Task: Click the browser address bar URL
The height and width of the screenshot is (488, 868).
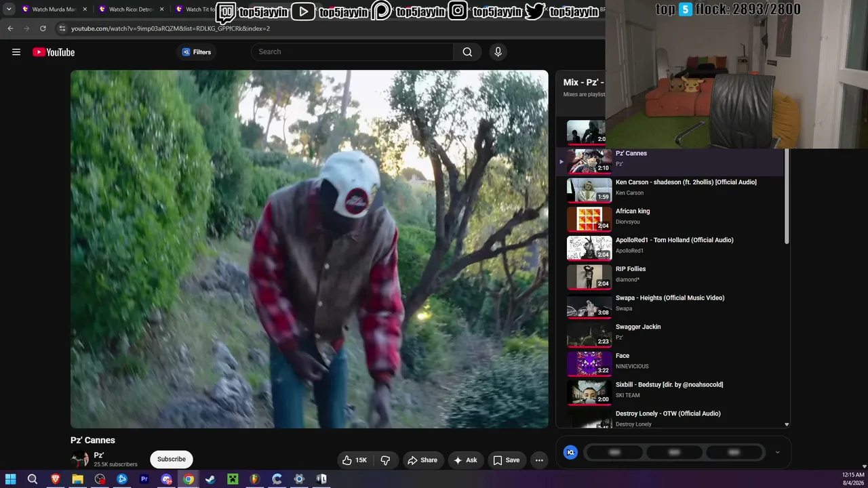Action: (170, 28)
